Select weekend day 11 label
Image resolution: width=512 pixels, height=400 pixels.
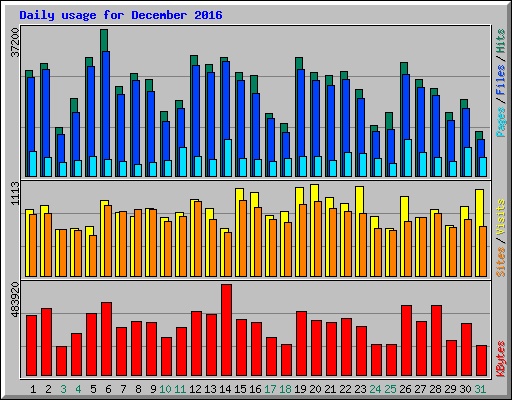pyautogui.click(x=180, y=389)
